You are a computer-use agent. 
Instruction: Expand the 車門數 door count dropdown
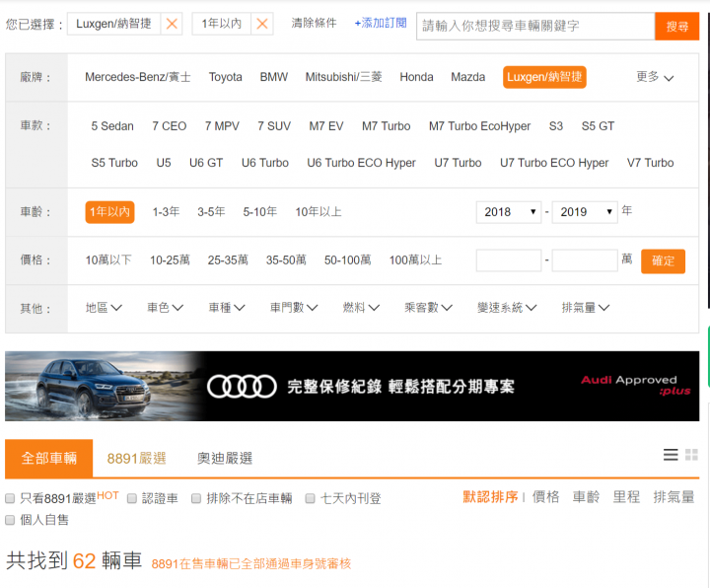[294, 308]
